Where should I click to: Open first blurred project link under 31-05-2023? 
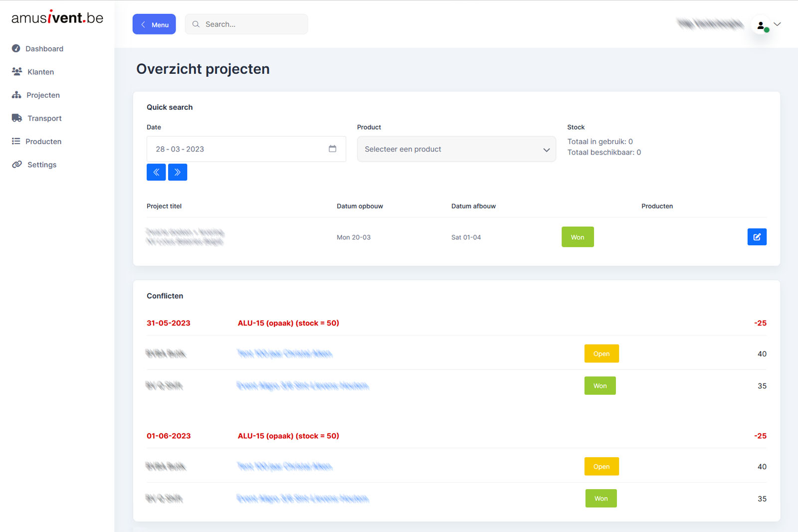pos(285,354)
